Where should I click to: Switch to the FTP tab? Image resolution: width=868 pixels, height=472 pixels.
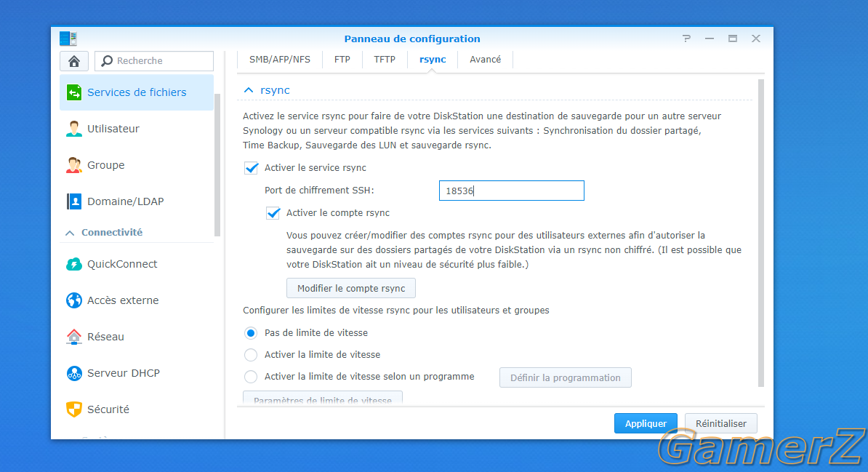(x=342, y=60)
